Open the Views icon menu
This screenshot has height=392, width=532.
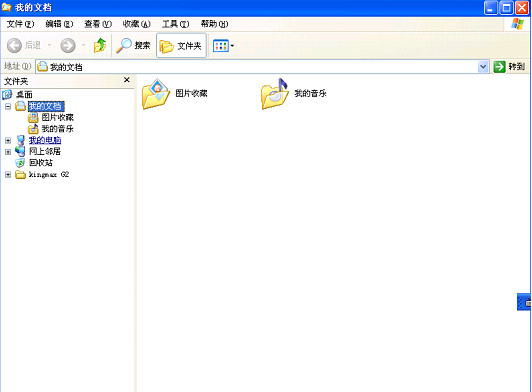click(223, 45)
